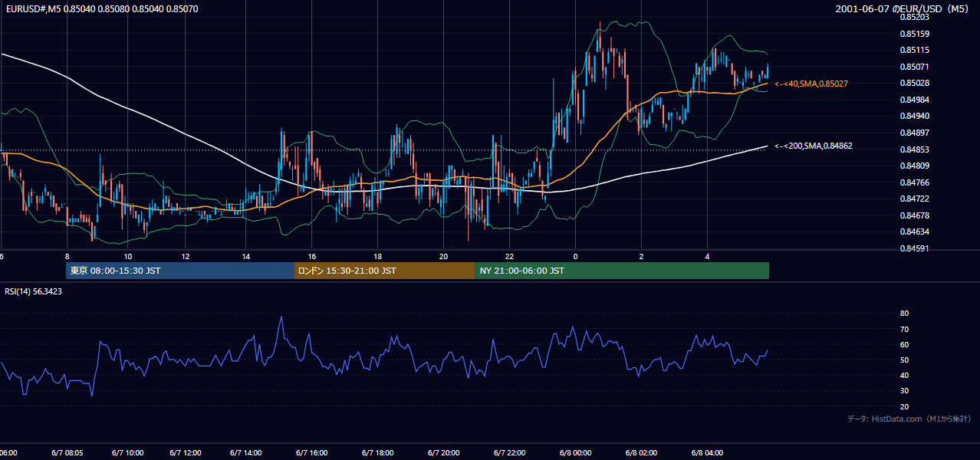Click RSI scale level 70
The width and height of the screenshot is (980, 460).
[904, 329]
